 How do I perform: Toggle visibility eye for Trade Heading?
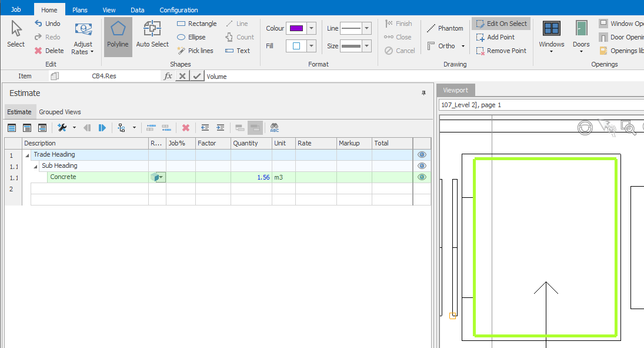tap(422, 155)
